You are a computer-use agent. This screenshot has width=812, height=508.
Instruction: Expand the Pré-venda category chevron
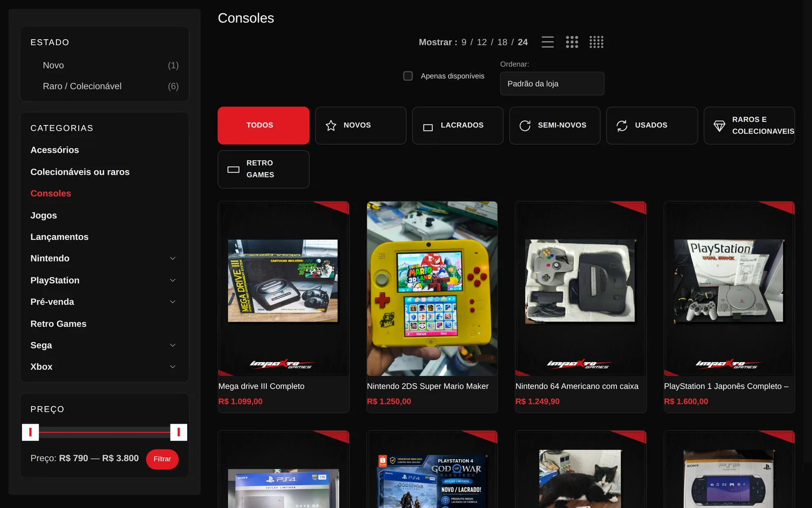pyautogui.click(x=173, y=302)
